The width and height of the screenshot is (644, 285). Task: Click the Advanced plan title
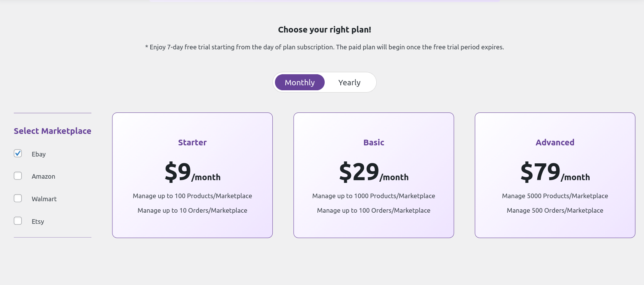pos(555,142)
